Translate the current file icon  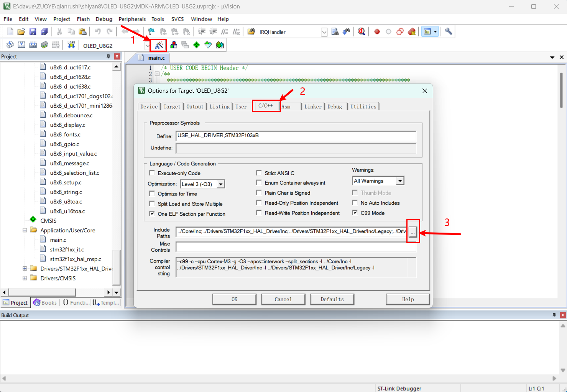click(10, 45)
